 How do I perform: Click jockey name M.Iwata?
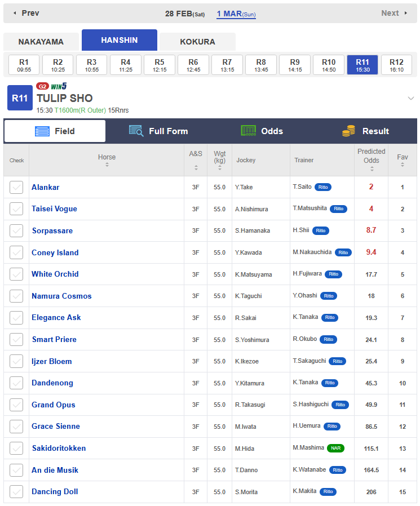click(x=245, y=427)
